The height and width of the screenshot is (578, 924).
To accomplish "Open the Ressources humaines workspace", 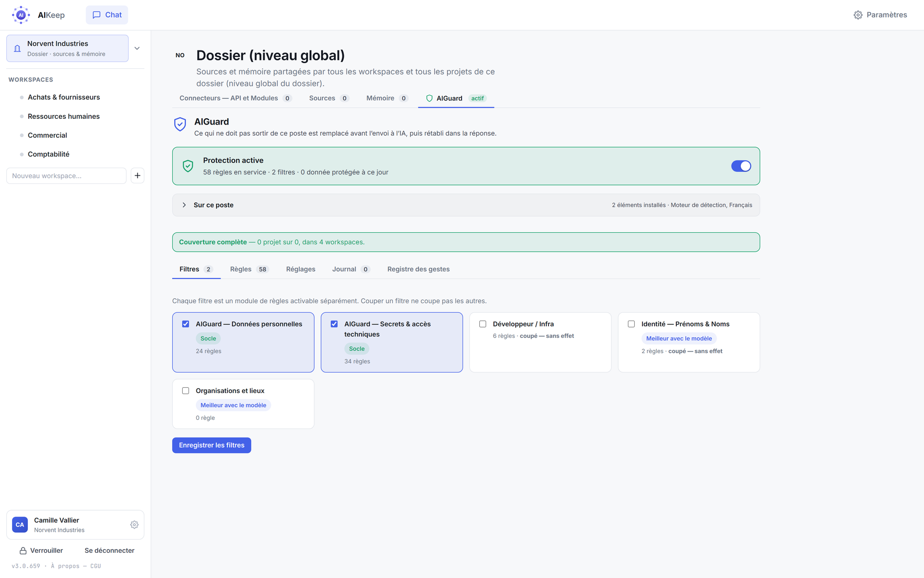I will (x=64, y=116).
